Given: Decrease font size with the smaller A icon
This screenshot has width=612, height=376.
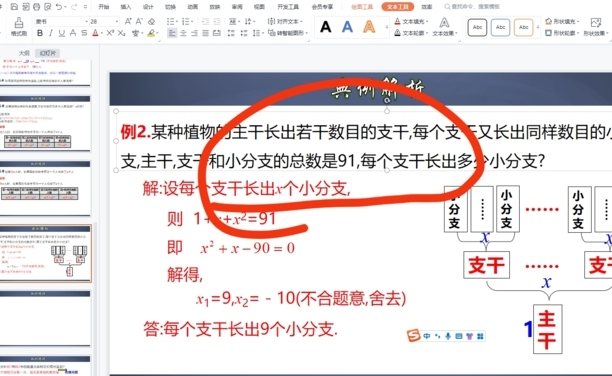Looking at the screenshot, I should (x=139, y=21).
